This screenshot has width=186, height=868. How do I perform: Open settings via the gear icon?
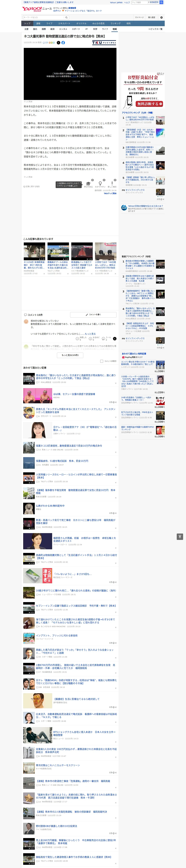tap(161, 18)
